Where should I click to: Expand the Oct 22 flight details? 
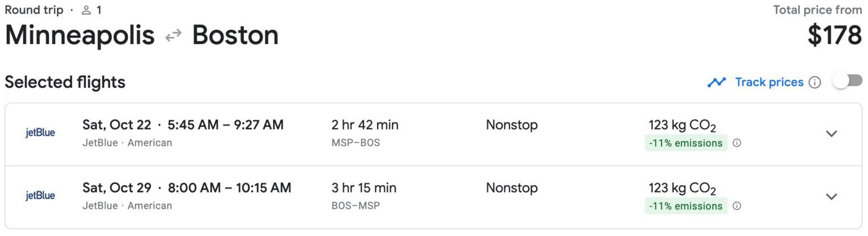(x=831, y=134)
